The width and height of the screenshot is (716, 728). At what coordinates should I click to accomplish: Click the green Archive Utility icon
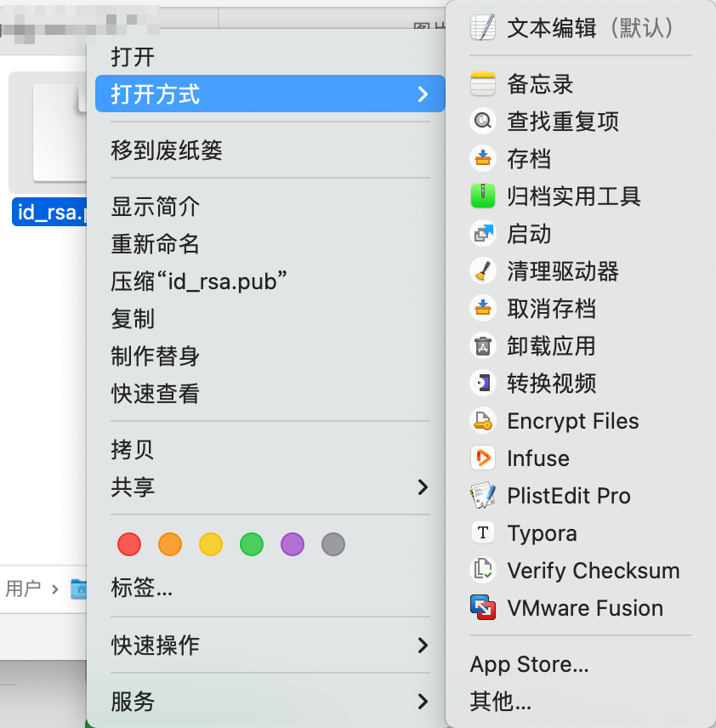[483, 196]
